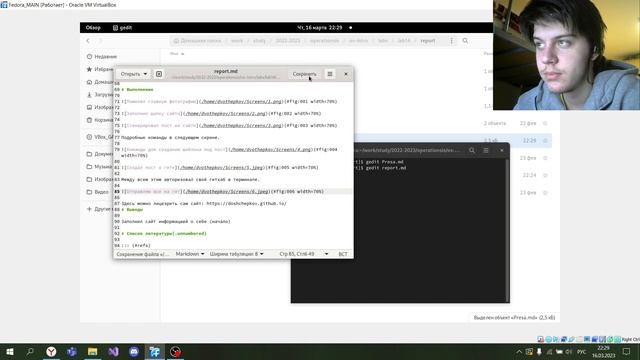
Task: Select the lab14 breadcrumb in path bar
Action: 404,41
